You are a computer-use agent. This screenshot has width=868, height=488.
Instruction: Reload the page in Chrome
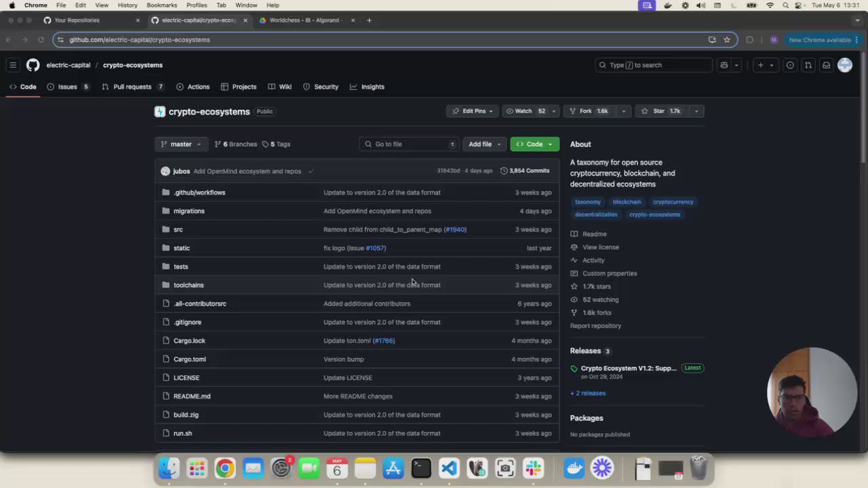click(x=41, y=40)
